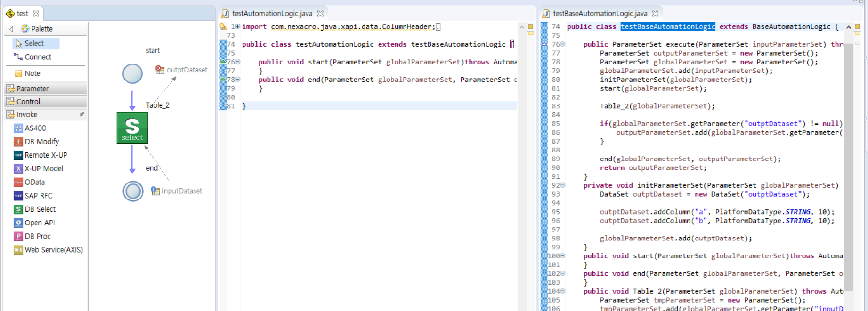Click the OData invoke tool
Viewport: 868px width, 311px height.
[x=34, y=182]
